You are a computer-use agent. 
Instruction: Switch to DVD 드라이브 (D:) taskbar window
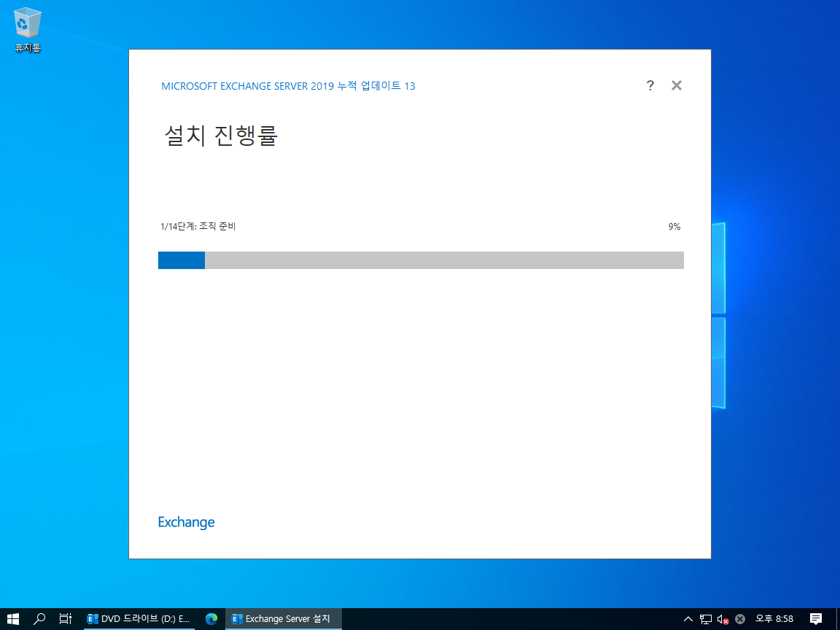click(139, 619)
